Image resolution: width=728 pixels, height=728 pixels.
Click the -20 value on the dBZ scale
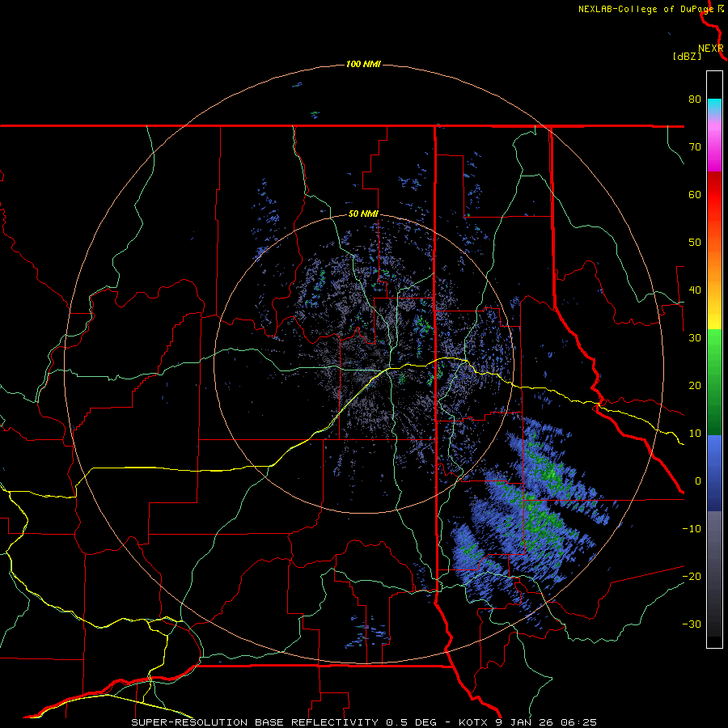692,576
